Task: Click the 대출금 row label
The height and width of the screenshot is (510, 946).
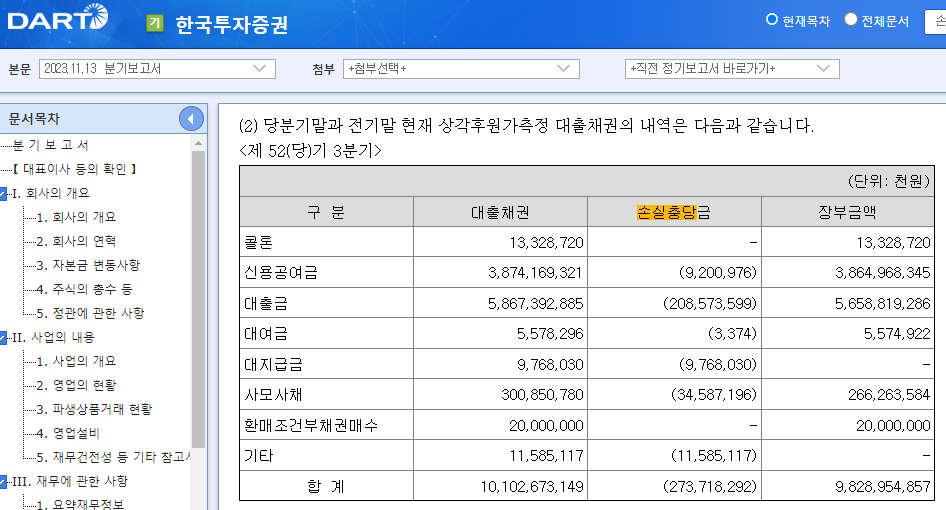Action: coord(266,303)
